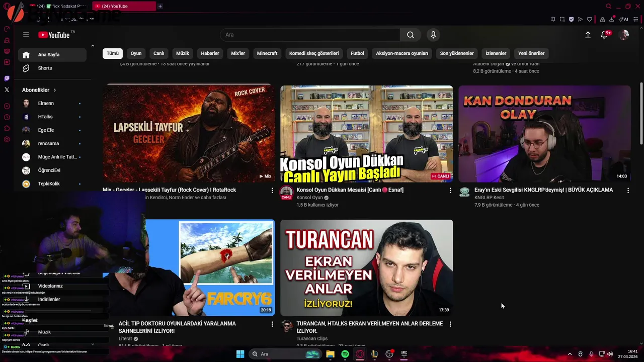
Task: Open the Opera sidebar extensions cube icon
Action: pyautogui.click(x=7, y=128)
